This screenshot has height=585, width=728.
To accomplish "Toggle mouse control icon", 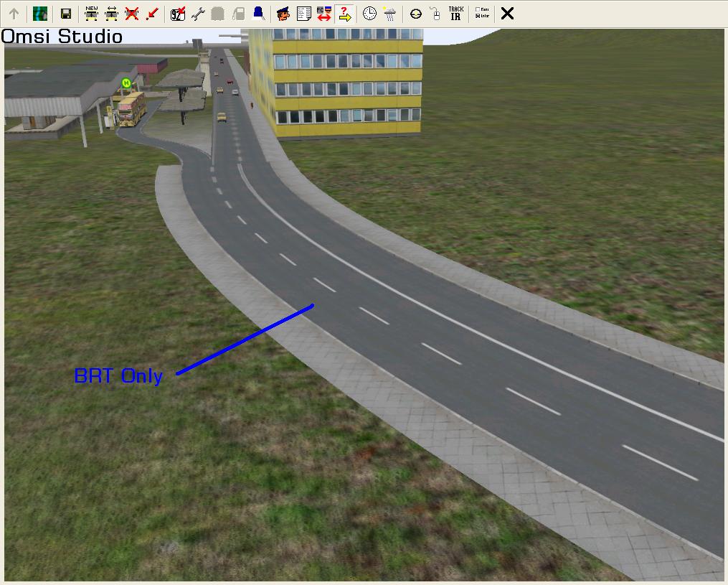I will pos(435,14).
